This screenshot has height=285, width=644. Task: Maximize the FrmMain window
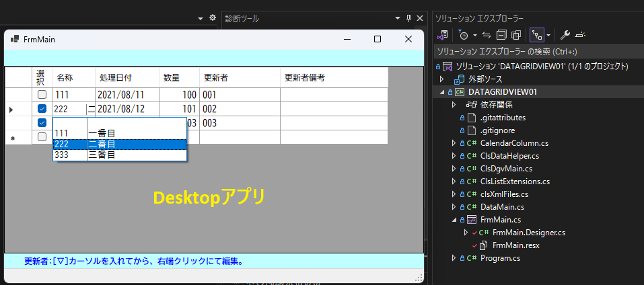click(x=378, y=39)
